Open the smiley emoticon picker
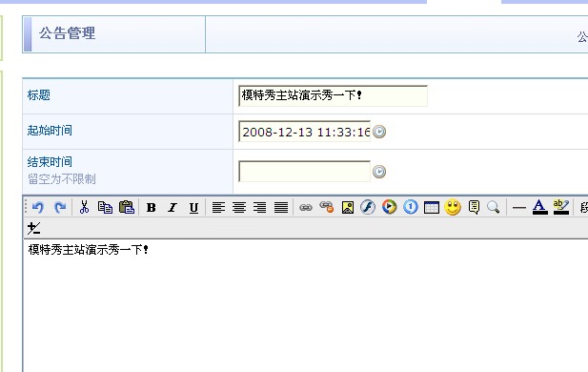 point(453,207)
